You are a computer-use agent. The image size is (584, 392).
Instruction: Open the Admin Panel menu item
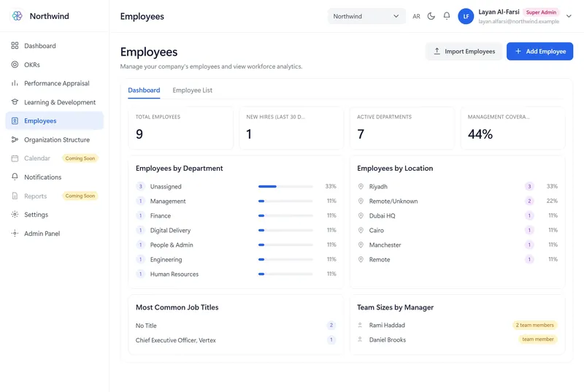click(54, 234)
